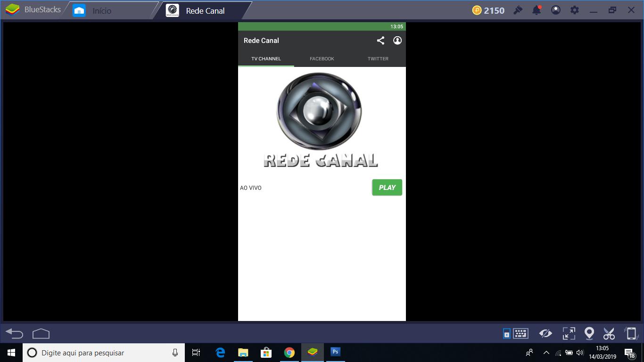The height and width of the screenshot is (362, 644).
Task: Switch to the FACEBOOK tab
Action: tap(322, 58)
